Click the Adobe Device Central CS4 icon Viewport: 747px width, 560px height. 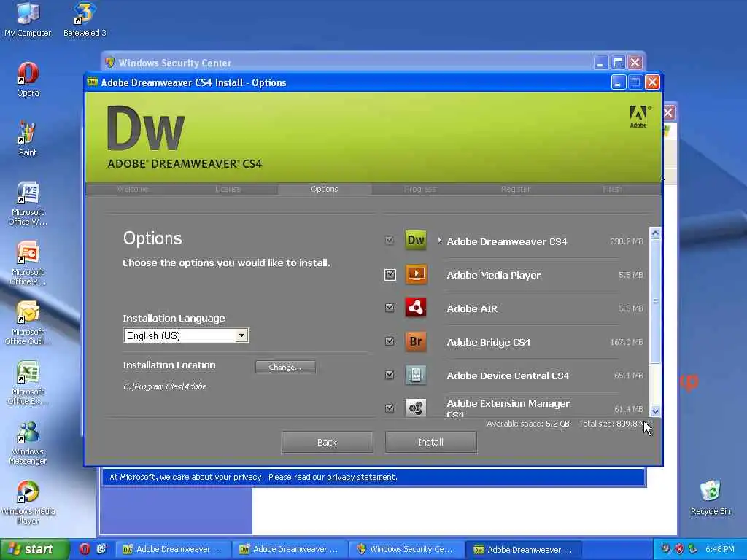[415, 375]
